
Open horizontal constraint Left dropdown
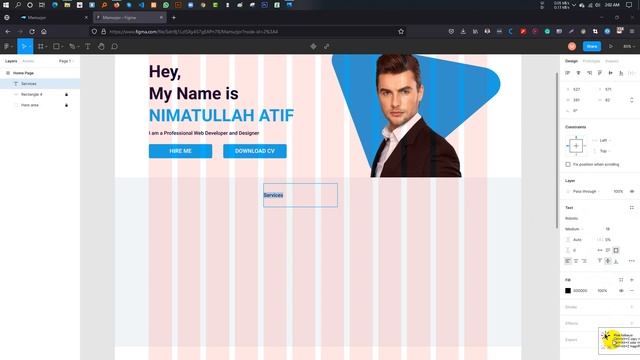(603, 140)
